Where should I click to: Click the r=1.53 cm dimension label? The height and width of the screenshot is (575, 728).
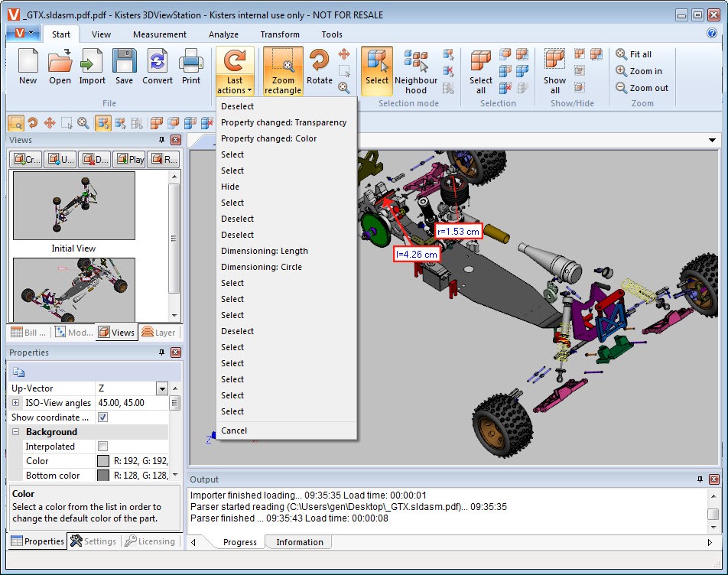458,231
